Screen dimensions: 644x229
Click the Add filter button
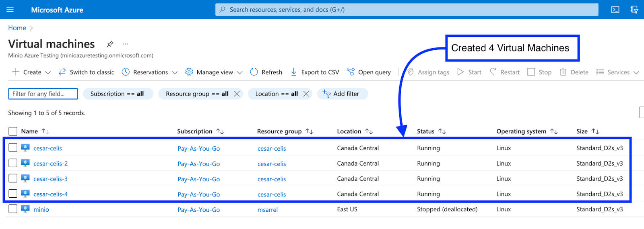342,94
